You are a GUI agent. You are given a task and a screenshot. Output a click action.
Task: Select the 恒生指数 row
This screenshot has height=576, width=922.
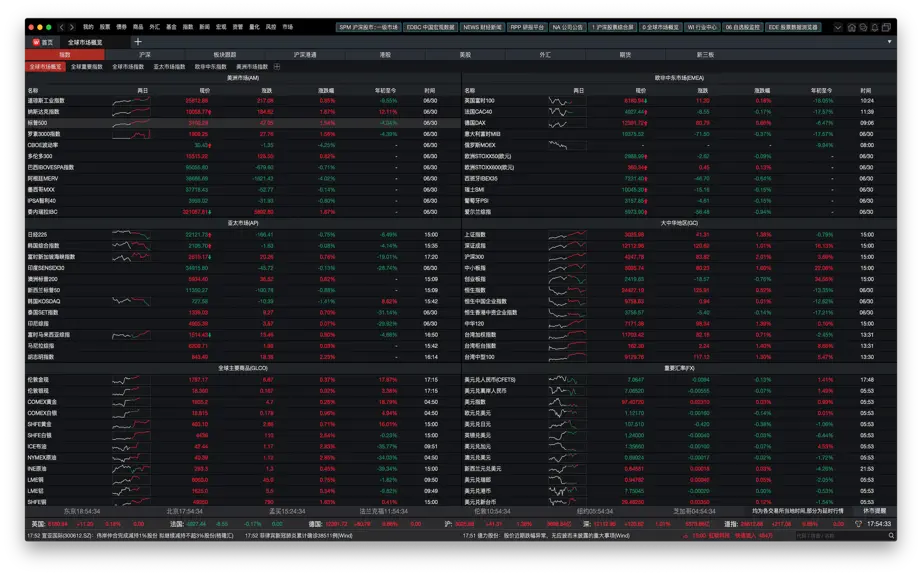coord(679,290)
